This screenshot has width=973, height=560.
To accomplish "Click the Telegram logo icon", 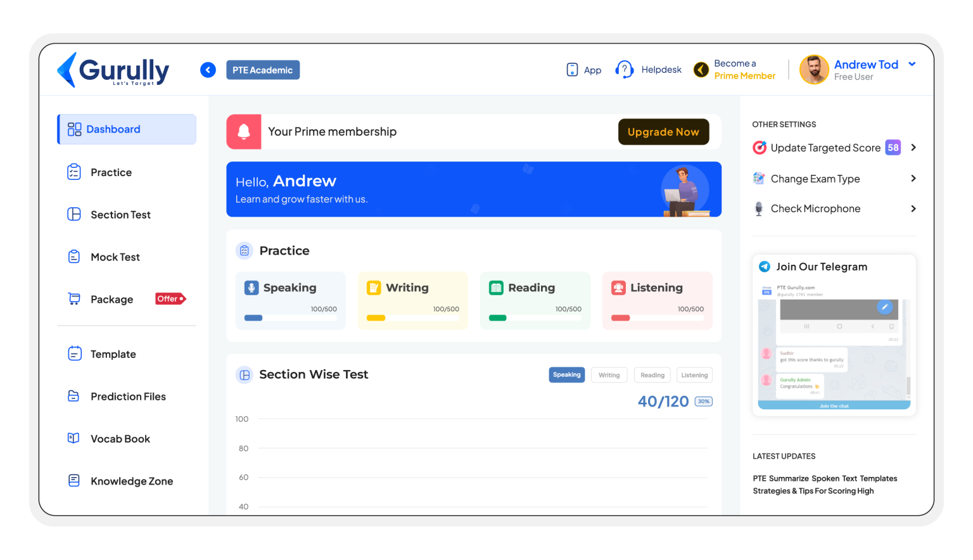I will [x=765, y=267].
